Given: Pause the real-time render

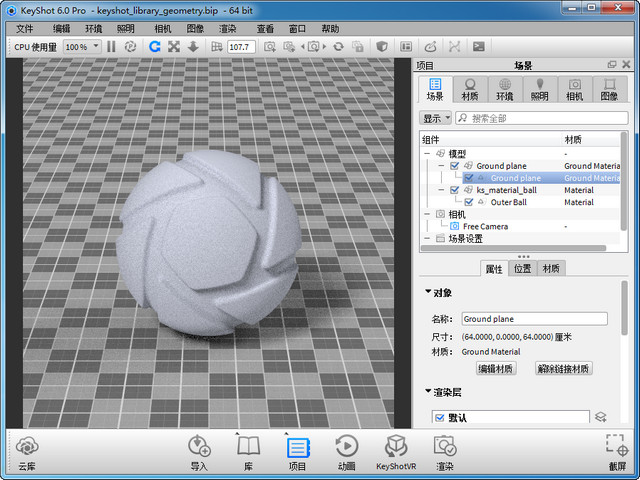Looking at the screenshot, I should pos(111,46).
